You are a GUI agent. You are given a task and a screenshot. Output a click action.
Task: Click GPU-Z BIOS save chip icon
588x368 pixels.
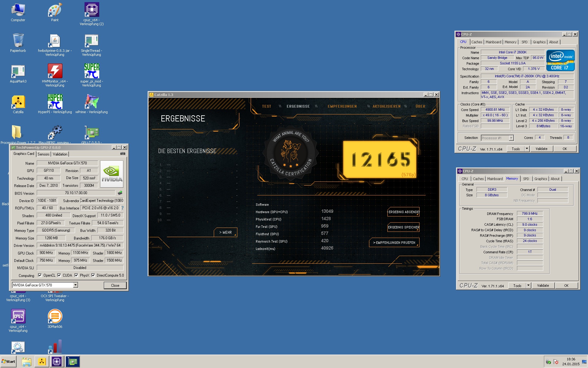click(120, 193)
